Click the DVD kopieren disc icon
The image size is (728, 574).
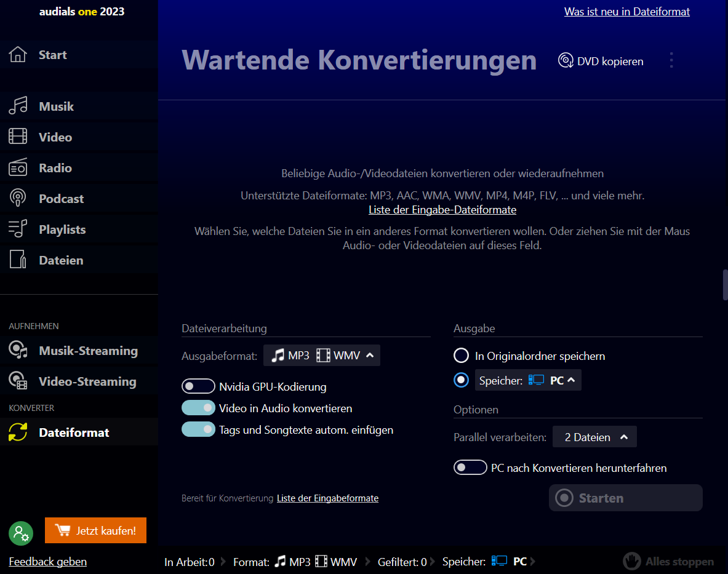(566, 61)
